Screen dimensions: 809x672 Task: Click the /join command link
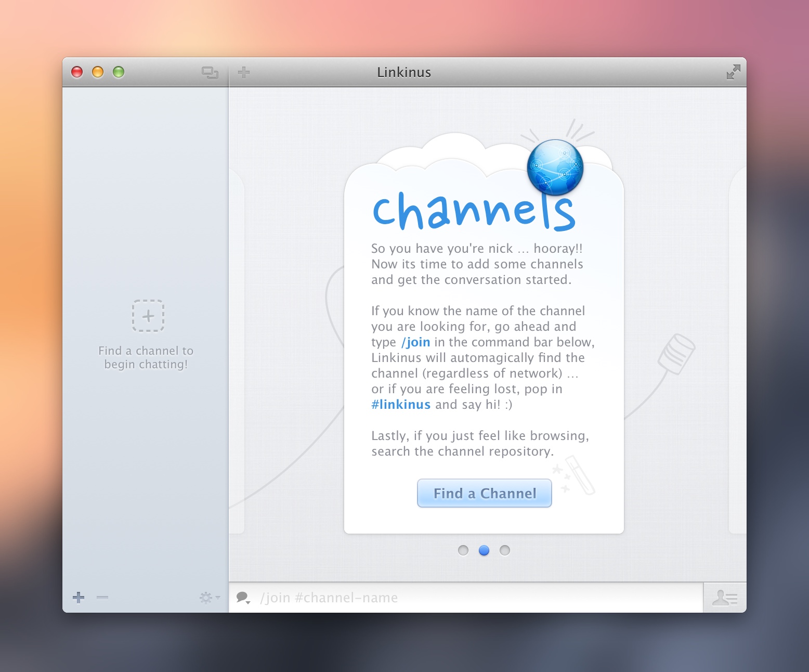coord(415,342)
